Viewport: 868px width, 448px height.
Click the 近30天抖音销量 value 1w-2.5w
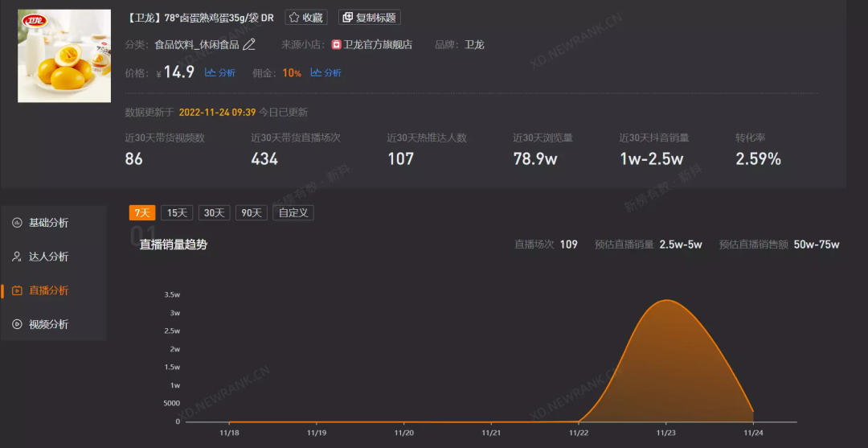pyautogui.click(x=652, y=159)
